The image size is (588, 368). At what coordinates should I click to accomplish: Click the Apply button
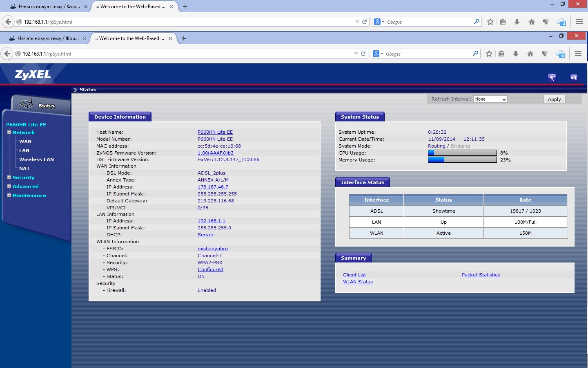[x=555, y=99]
